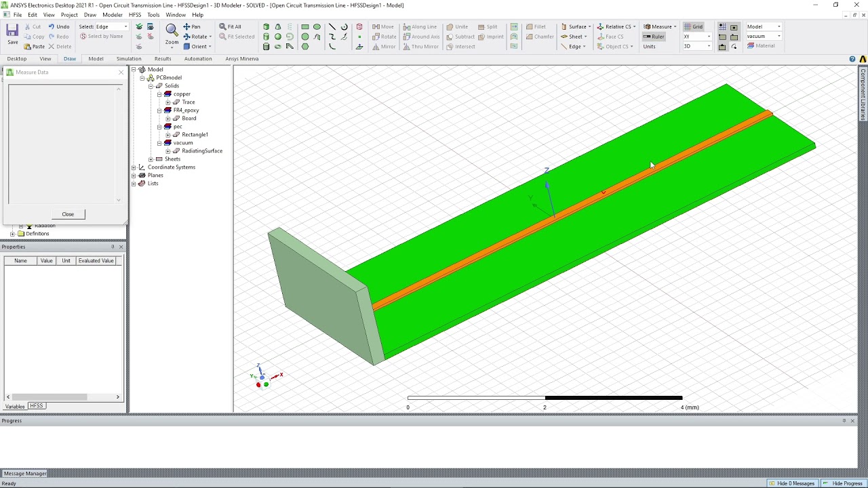Click the Undo arrow button

pyautogui.click(x=52, y=26)
